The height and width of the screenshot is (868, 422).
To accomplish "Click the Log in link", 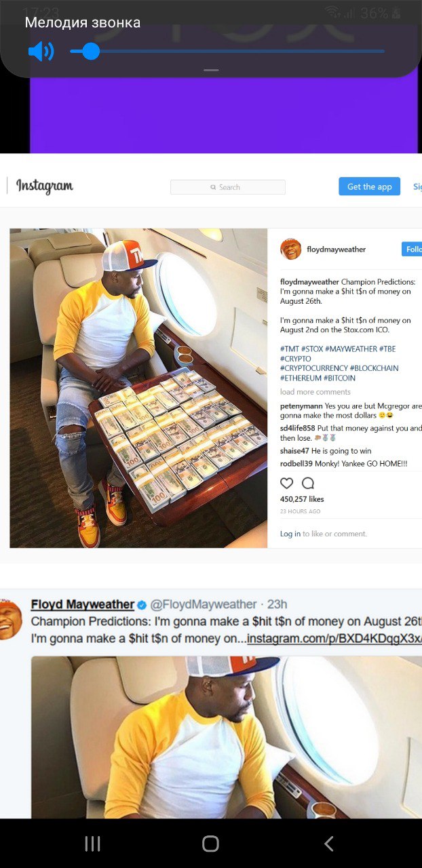I will pyautogui.click(x=290, y=534).
